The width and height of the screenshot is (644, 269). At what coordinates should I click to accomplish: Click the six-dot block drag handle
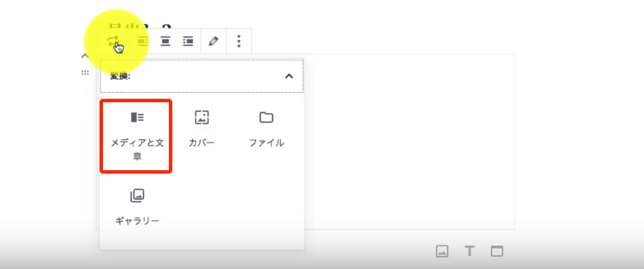pos(84,73)
